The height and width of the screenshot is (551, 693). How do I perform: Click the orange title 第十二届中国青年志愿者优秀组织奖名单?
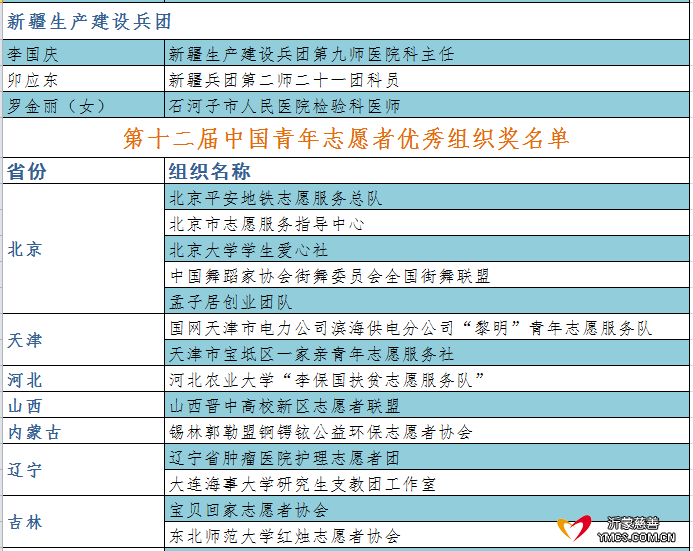(x=346, y=138)
